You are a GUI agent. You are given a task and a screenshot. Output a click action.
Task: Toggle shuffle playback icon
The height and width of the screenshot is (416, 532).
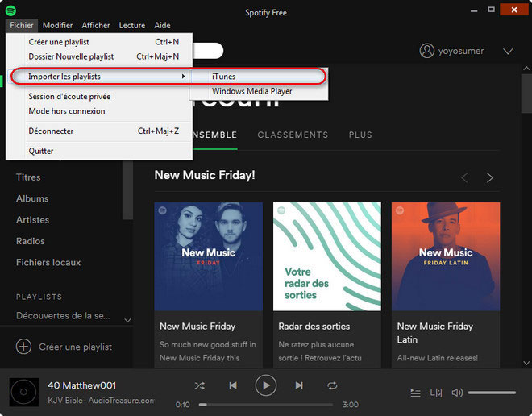(x=200, y=386)
